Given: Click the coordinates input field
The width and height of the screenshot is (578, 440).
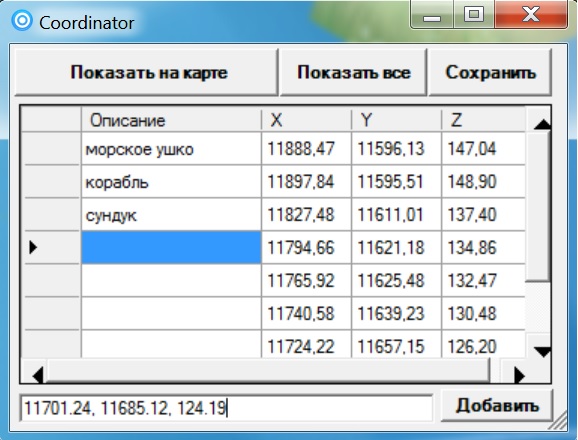Looking at the screenshot, I should (226, 408).
